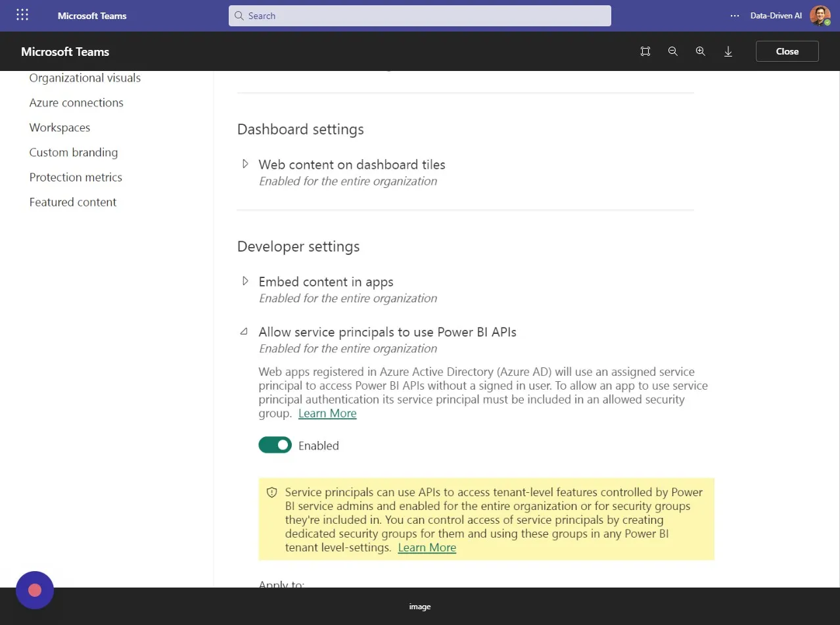Click the Dashboard settings heading
This screenshot has height=625, width=840.
tap(300, 129)
